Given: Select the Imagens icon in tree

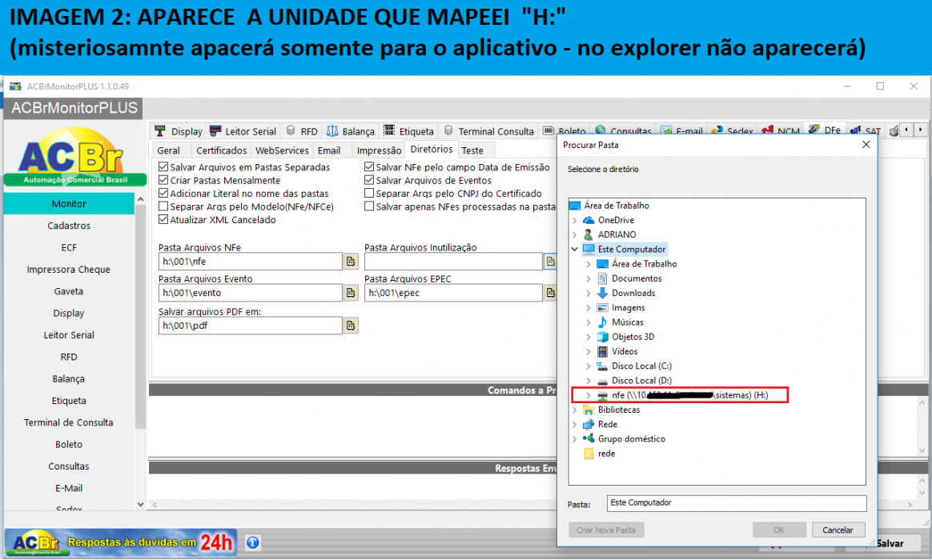Looking at the screenshot, I should (602, 308).
